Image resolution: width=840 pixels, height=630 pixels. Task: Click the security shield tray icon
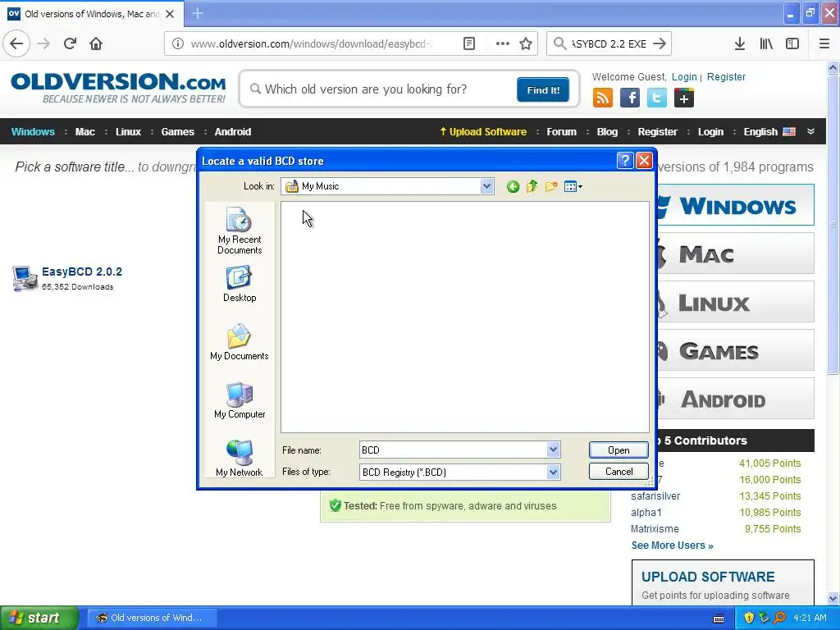point(749,618)
